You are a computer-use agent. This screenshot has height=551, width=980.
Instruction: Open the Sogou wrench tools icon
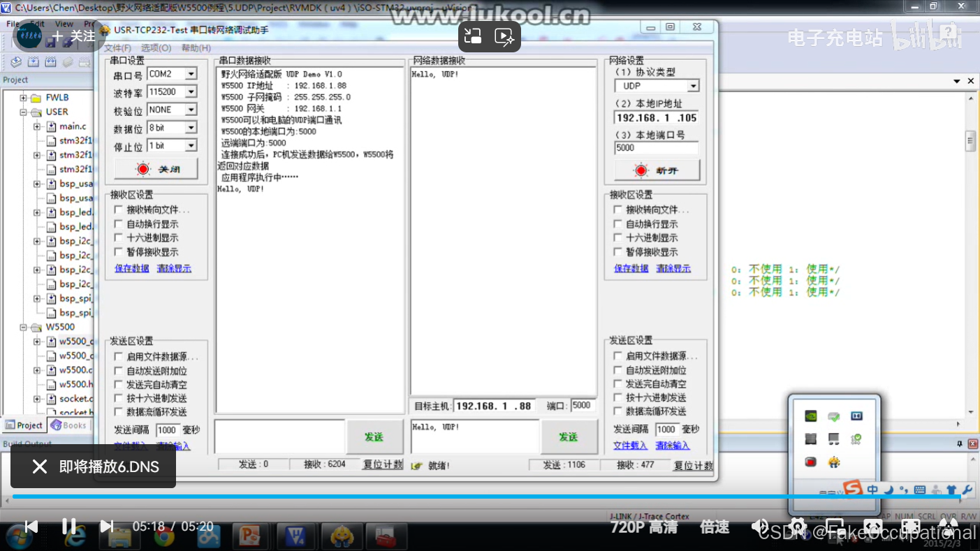(x=967, y=490)
